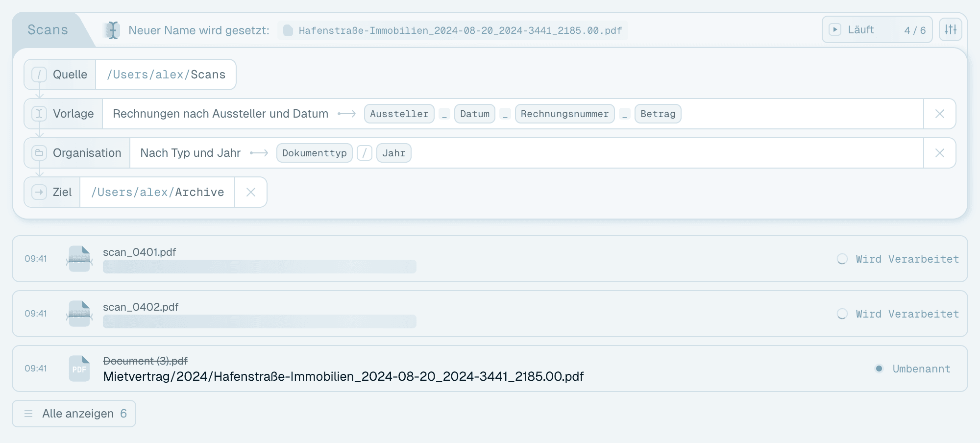
Task: Edit the target path /Users/alex/Archive
Action: (157, 192)
